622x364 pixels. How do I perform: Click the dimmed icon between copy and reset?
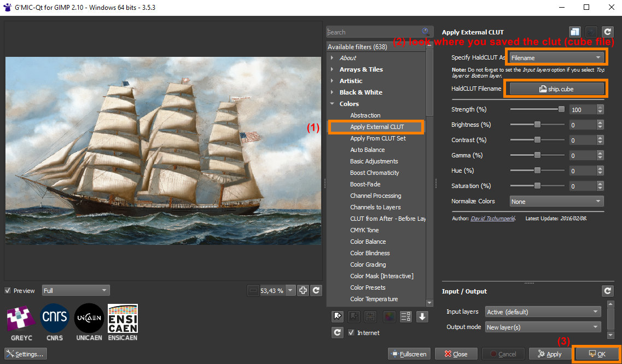pos(591,32)
